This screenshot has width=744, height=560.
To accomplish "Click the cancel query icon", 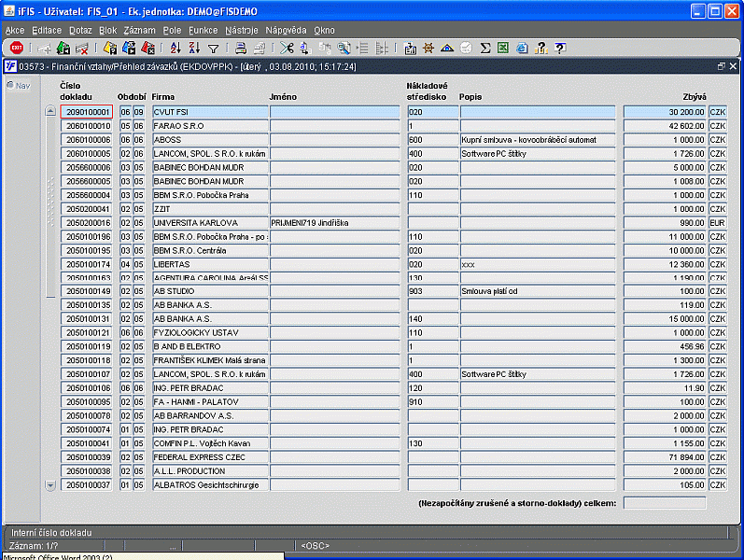I will coord(148,48).
